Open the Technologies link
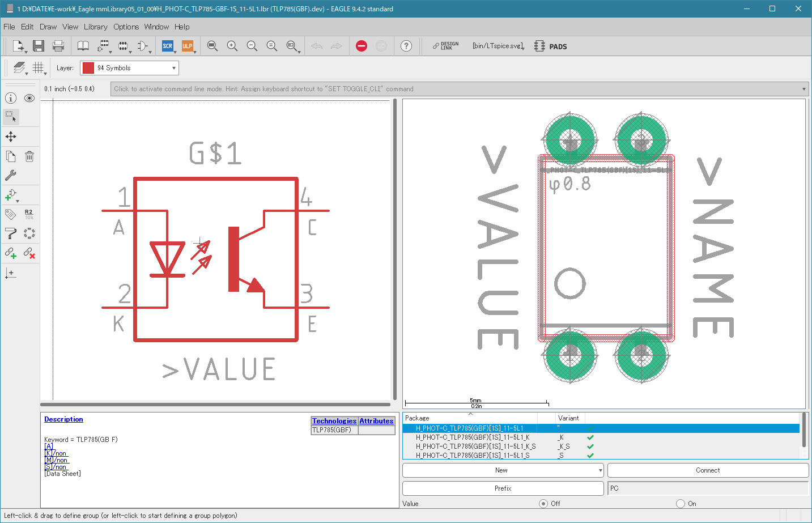812x523 pixels. (334, 421)
